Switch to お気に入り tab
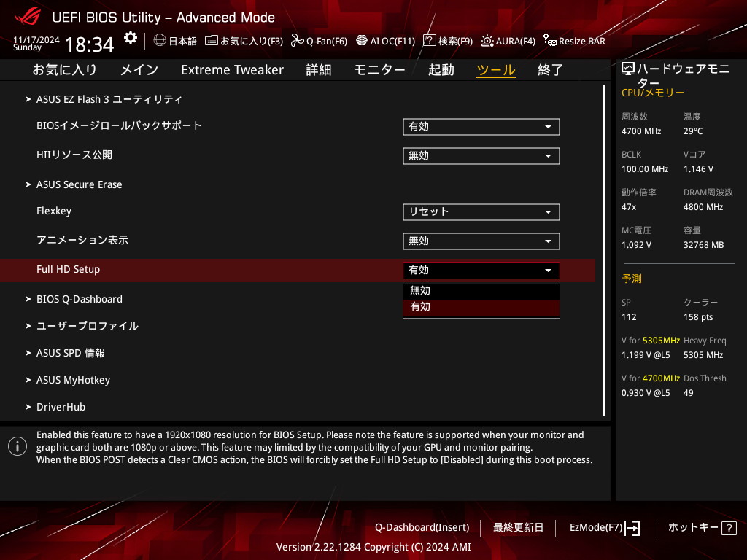This screenshot has height=560, width=747. point(64,70)
